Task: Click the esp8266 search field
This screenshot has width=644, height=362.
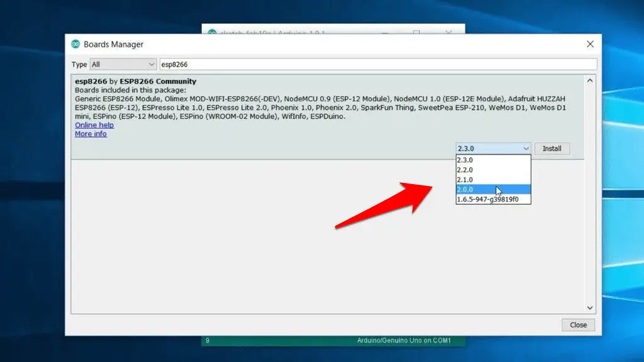Action: [x=378, y=65]
